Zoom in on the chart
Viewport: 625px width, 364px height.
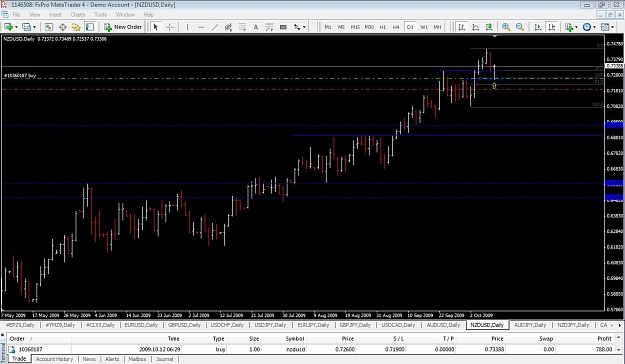click(x=506, y=27)
